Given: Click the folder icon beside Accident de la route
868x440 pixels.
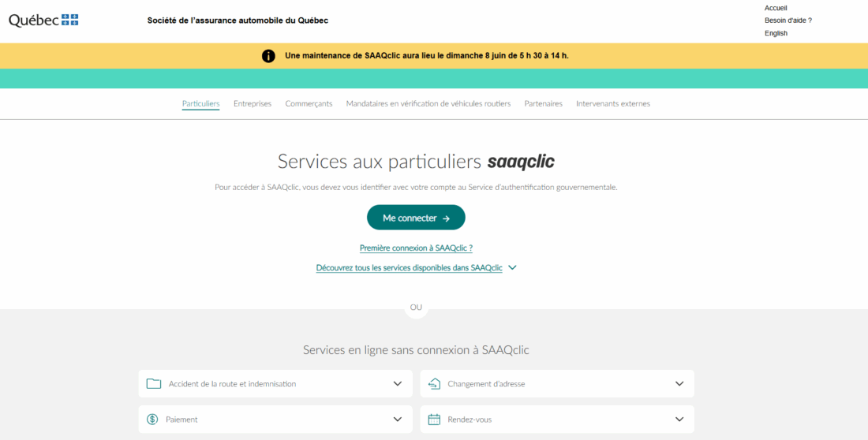Looking at the screenshot, I should 153,383.
